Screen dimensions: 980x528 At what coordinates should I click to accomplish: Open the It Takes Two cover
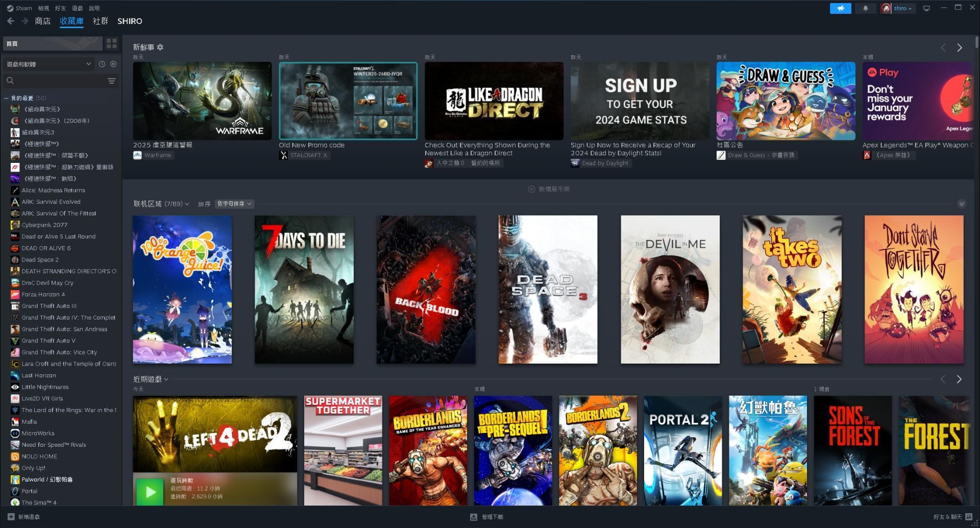(x=792, y=290)
